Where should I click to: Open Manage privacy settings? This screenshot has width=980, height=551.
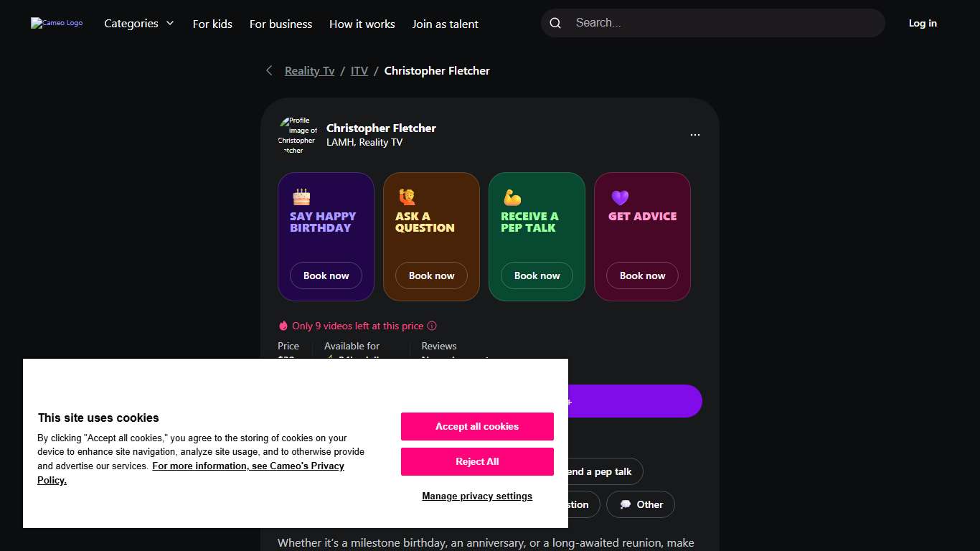pyautogui.click(x=477, y=496)
